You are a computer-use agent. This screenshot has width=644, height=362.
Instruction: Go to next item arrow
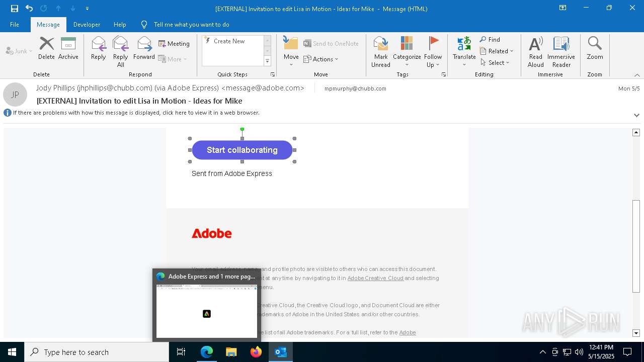[x=73, y=8]
